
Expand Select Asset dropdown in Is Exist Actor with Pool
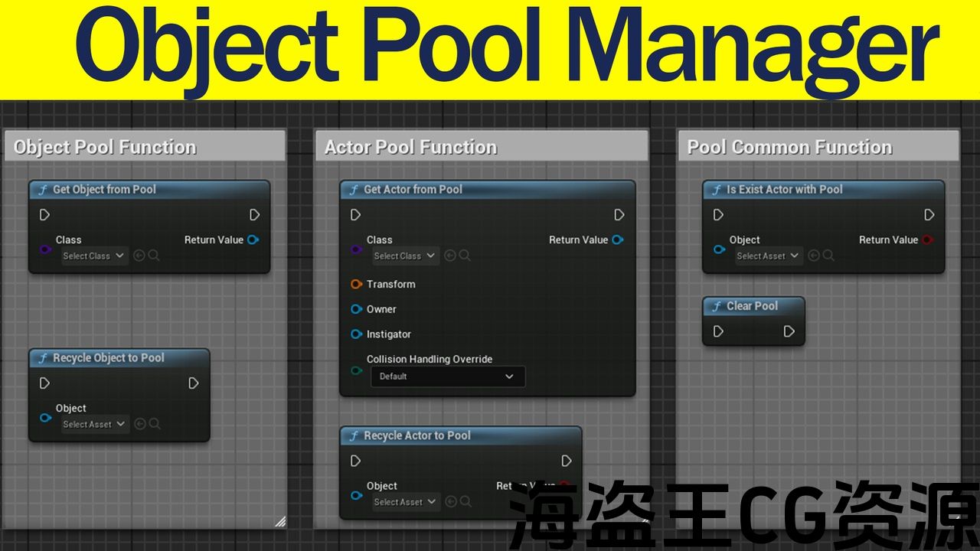768,256
